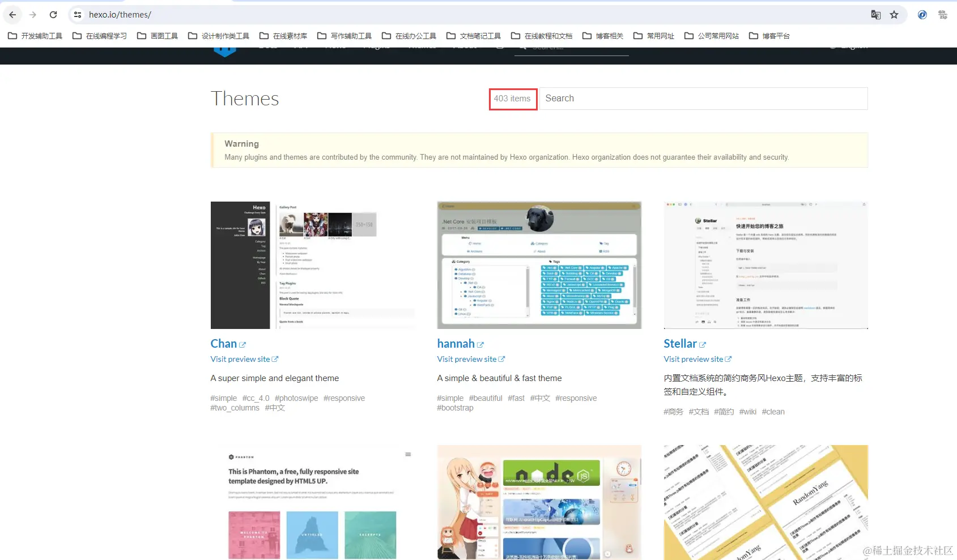
Task: Filter by #wiki tag under Stellar
Action: coord(748,412)
